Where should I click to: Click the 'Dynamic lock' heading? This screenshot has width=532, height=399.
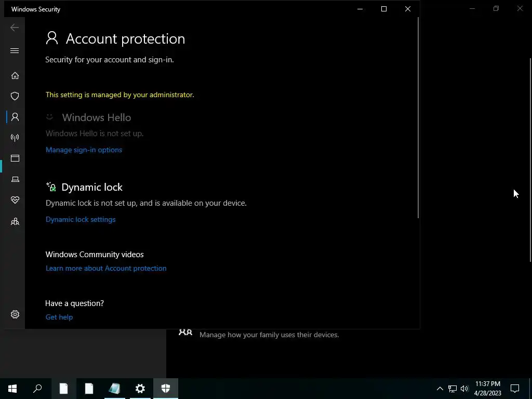coord(92,187)
